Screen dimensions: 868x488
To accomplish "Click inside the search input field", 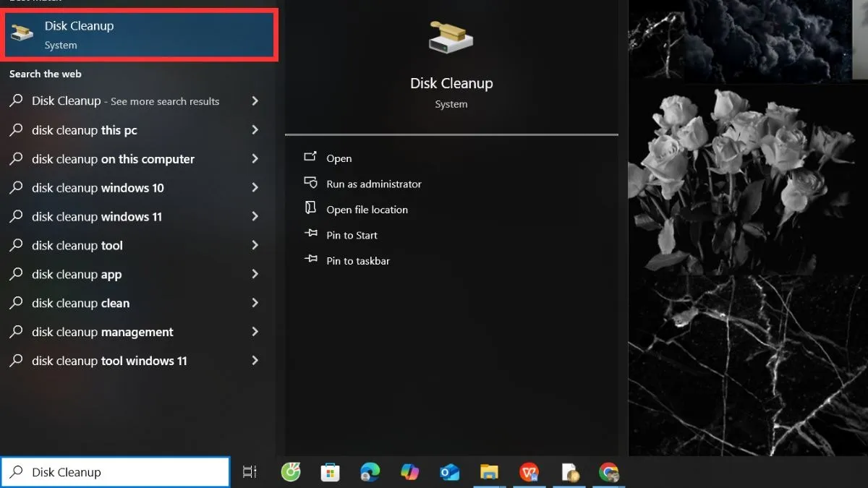I will coord(116,472).
